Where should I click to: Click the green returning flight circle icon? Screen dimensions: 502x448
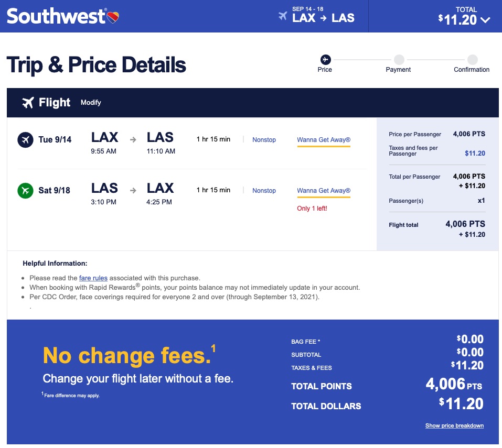[25, 191]
